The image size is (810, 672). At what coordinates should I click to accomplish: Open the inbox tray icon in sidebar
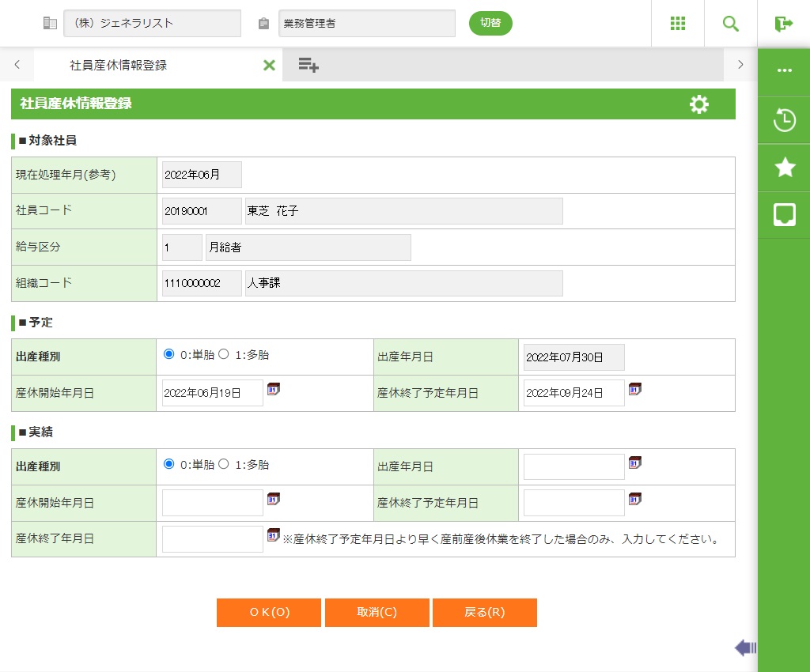(784, 214)
